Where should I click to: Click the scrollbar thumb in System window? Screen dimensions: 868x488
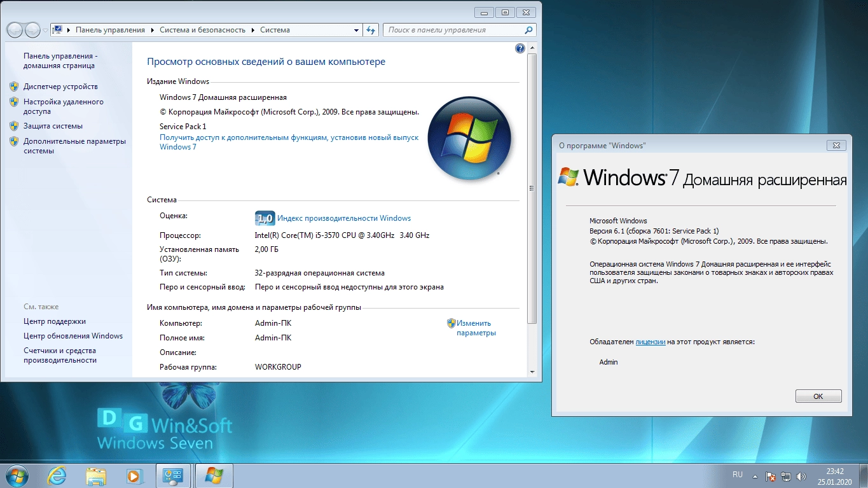coord(533,188)
